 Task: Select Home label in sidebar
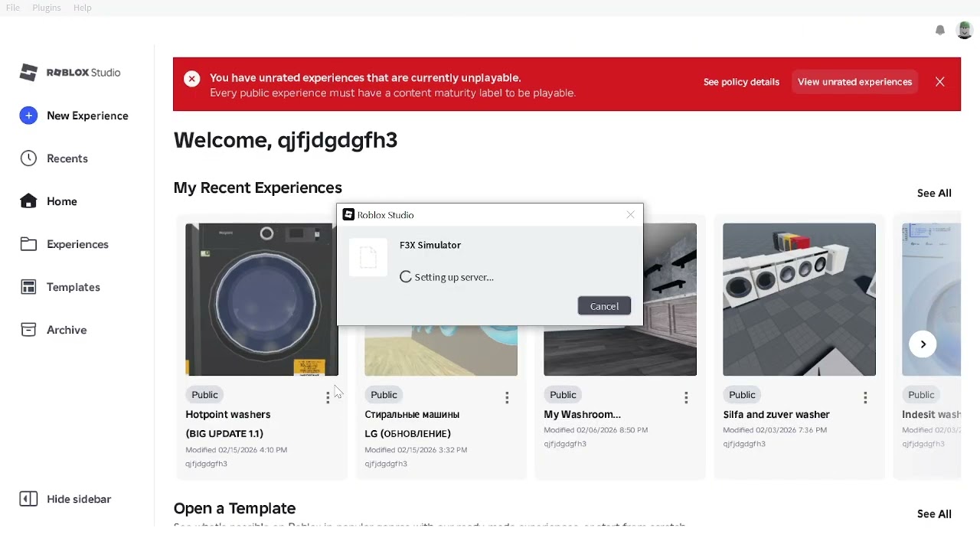pos(62,201)
